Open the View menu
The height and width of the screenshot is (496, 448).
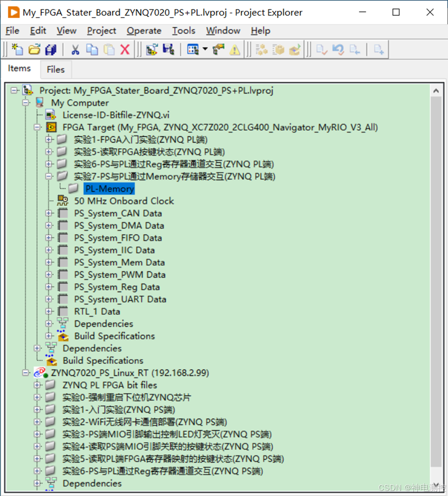click(x=67, y=30)
